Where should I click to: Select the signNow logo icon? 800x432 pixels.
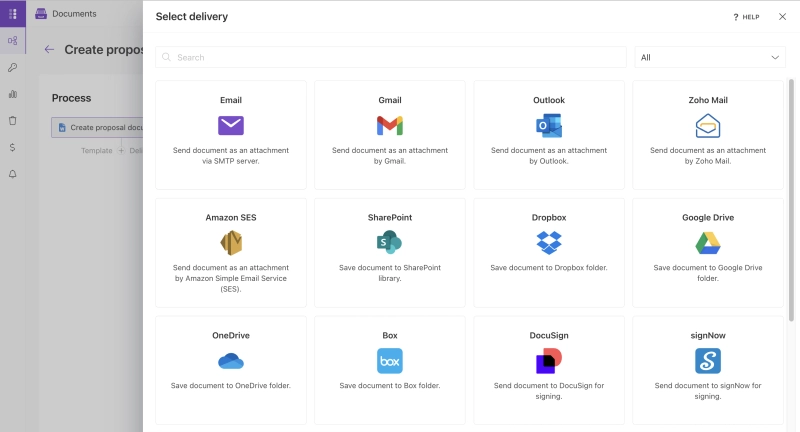pyautogui.click(x=708, y=361)
